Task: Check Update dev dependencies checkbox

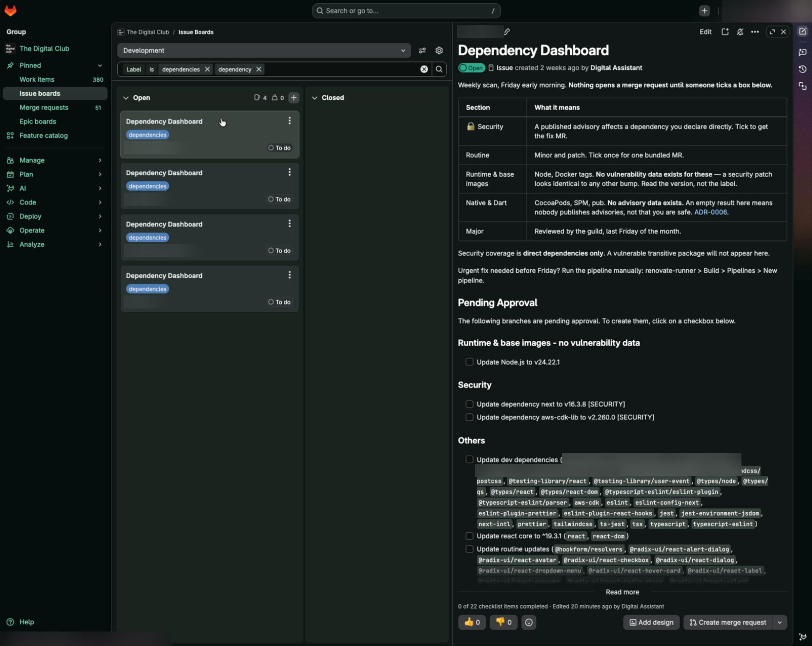Action: coord(470,459)
